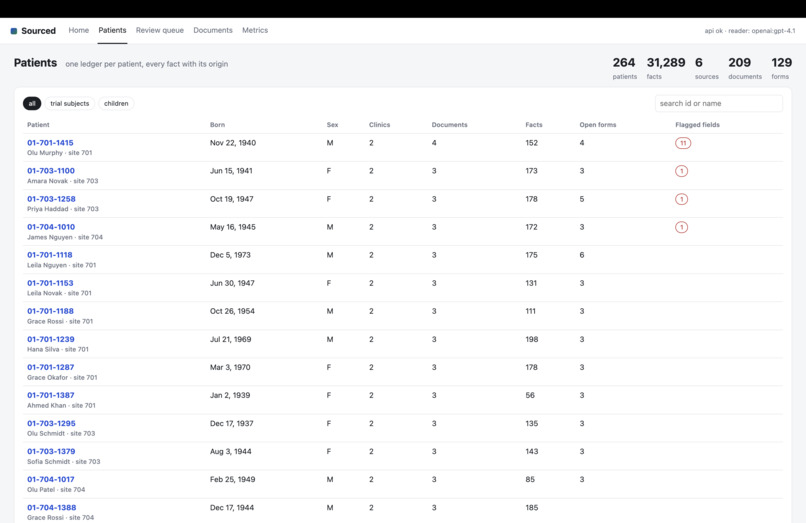806x523 pixels.
Task: Click birth date Jul 21, 1969
Action: (230, 339)
